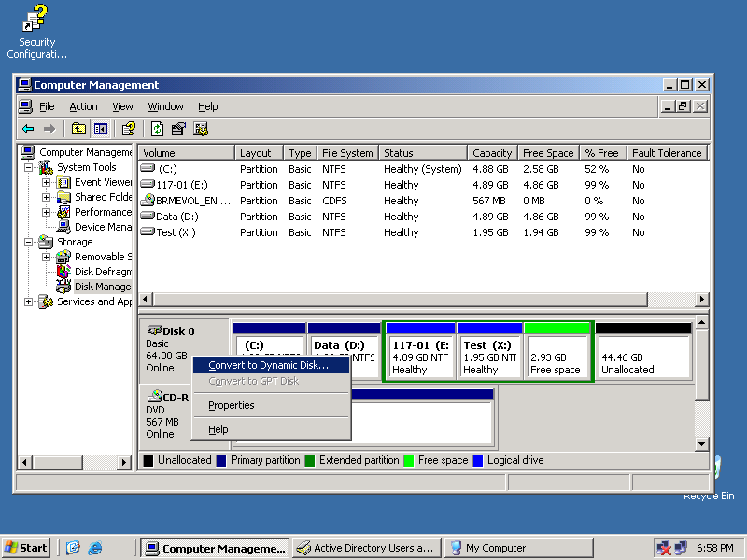Screen dimensions: 747x560
Task: Click the Forward arrow toolbar button
Action: pos(49,129)
